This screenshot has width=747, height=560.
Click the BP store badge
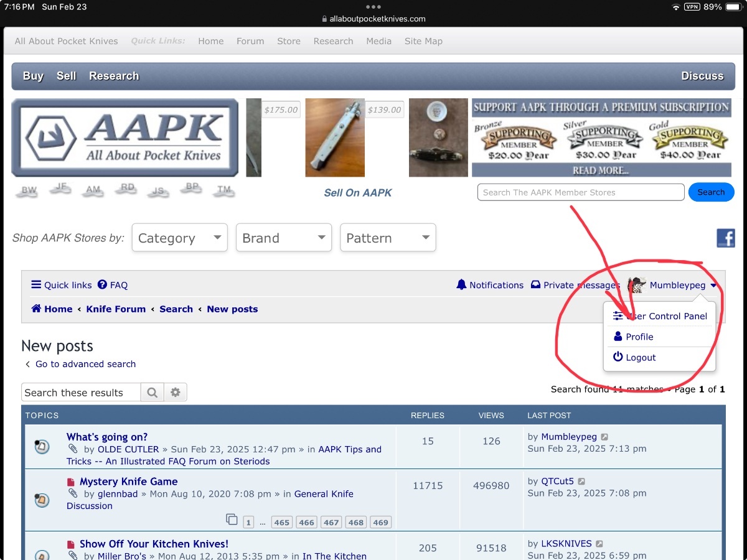coord(192,187)
